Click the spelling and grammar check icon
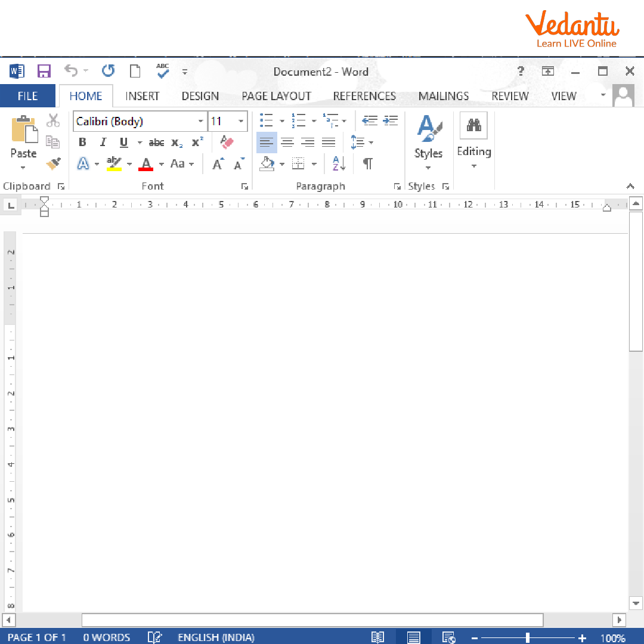The image size is (644, 644). click(162, 71)
